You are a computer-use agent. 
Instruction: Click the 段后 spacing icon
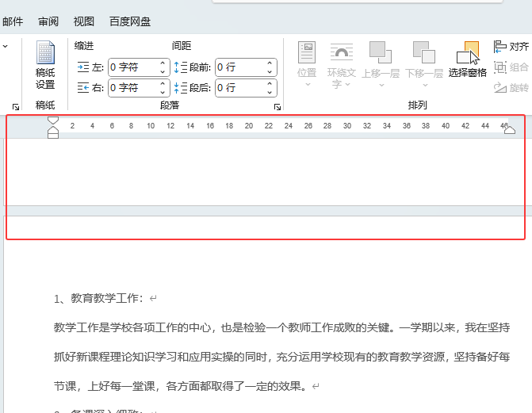(x=181, y=88)
